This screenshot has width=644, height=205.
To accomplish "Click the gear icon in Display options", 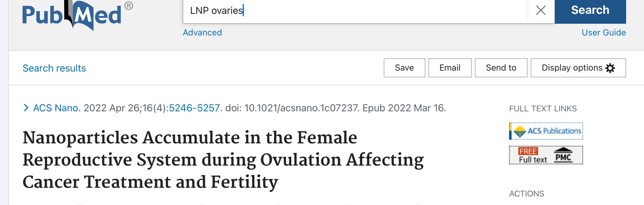I will (610, 68).
